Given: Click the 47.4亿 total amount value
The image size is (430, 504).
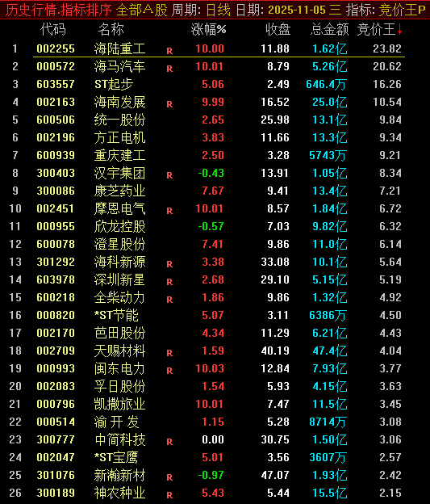Looking at the screenshot, I should (x=330, y=351).
